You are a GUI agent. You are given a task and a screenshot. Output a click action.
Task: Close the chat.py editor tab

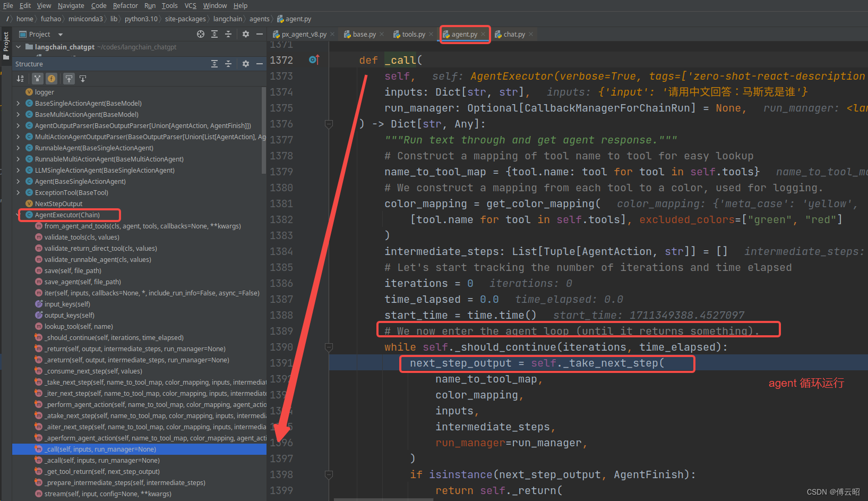pos(530,35)
